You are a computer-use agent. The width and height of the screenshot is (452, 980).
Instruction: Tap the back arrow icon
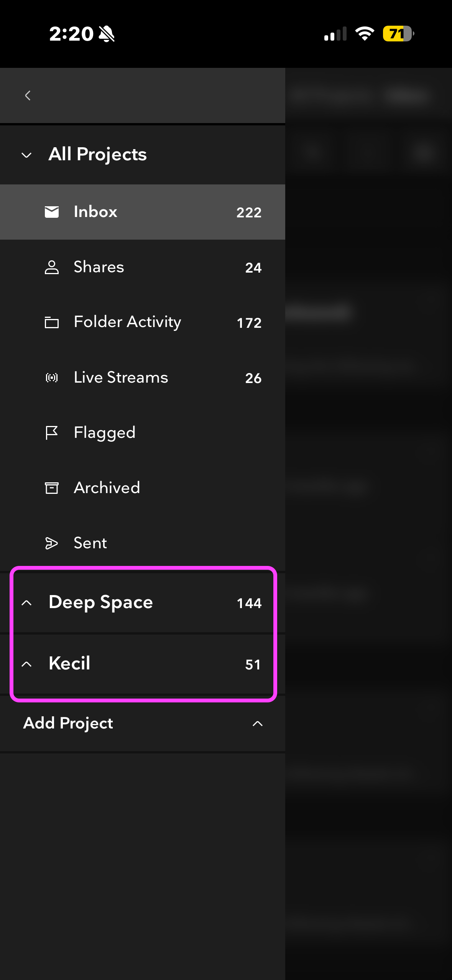tap(28, 95)
